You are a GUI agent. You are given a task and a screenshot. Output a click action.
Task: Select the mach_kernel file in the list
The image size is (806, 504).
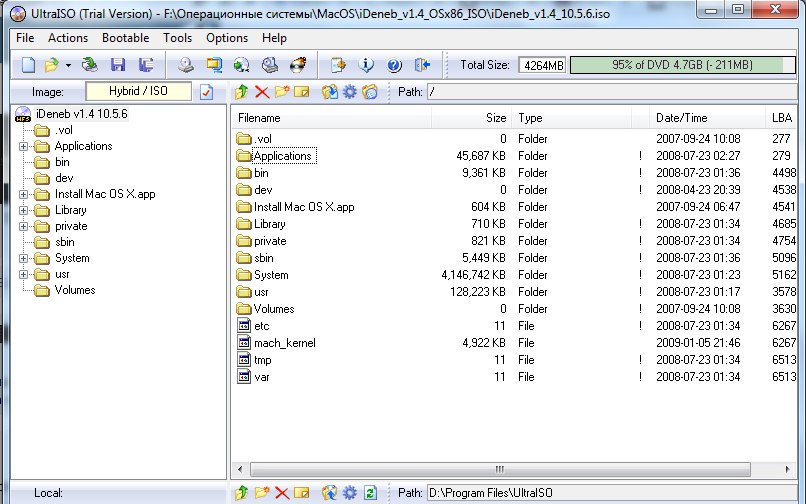[284, 343]
